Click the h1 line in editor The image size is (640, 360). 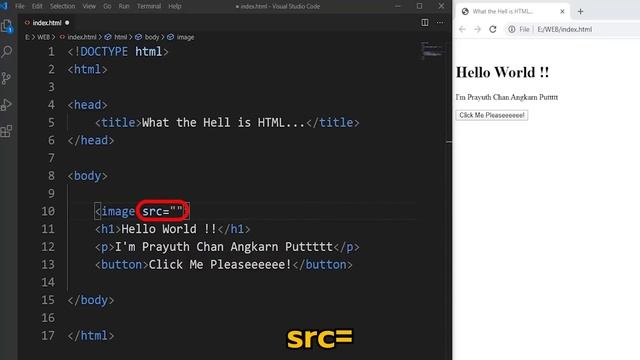(172, 229)
